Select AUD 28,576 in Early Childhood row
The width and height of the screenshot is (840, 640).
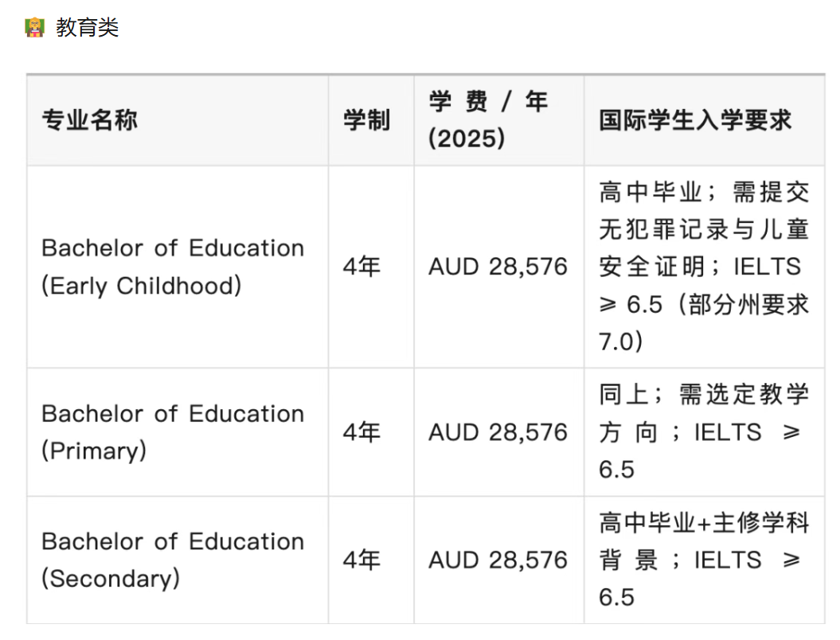(x=498, y=267)
